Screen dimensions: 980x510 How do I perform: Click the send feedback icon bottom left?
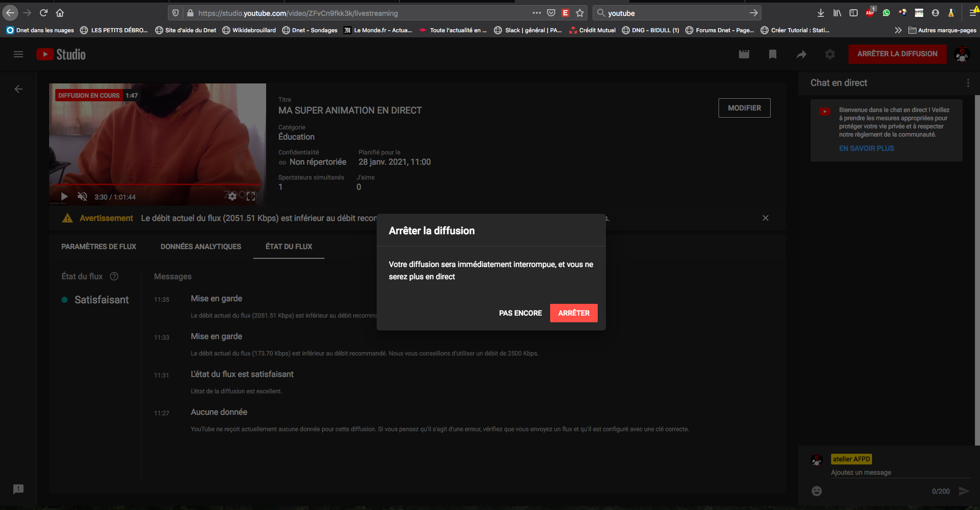pos(18,489)
